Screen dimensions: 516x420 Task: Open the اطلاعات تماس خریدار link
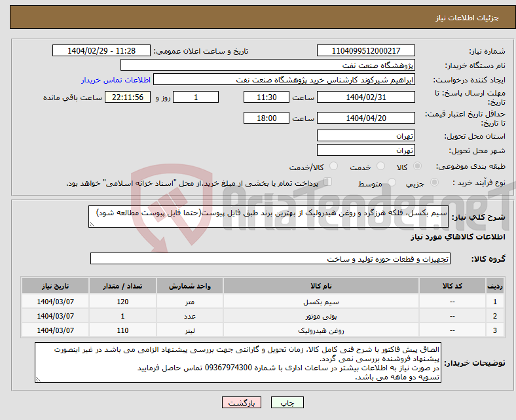pos(116,80)
